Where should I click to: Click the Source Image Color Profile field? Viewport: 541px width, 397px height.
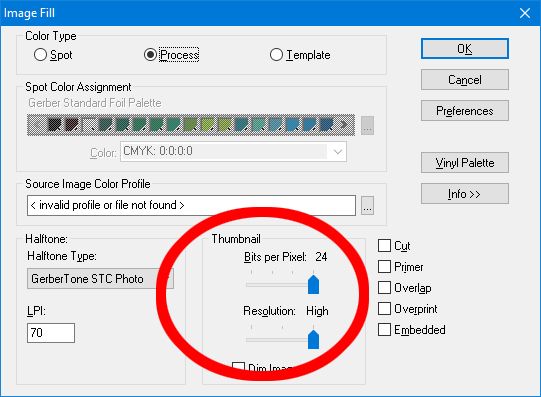point(191,206)
